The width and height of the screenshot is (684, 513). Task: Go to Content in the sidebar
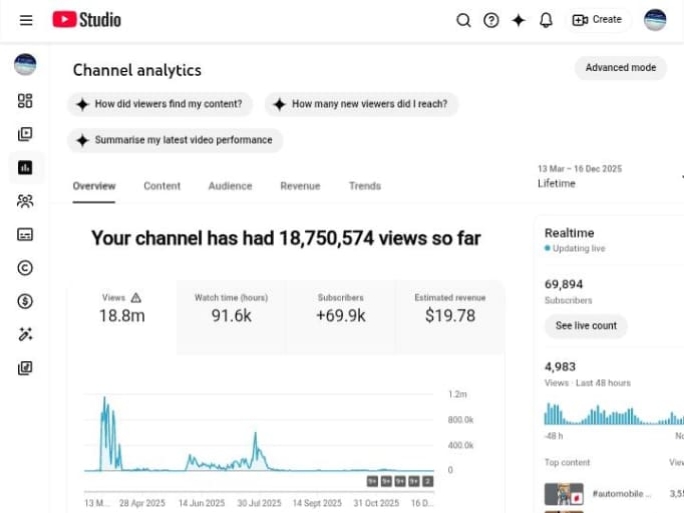(x=25, y=134)
